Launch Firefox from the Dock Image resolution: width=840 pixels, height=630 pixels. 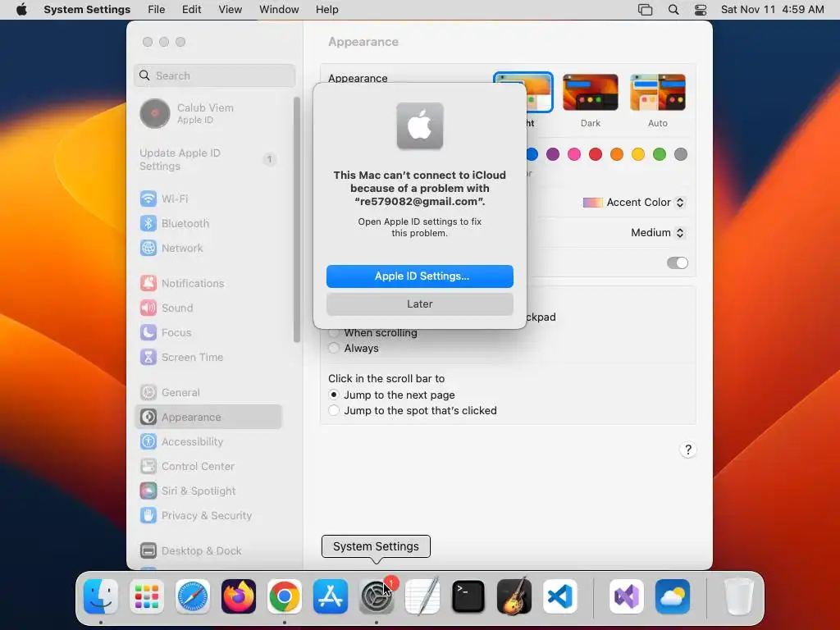[x=239, y=596]
